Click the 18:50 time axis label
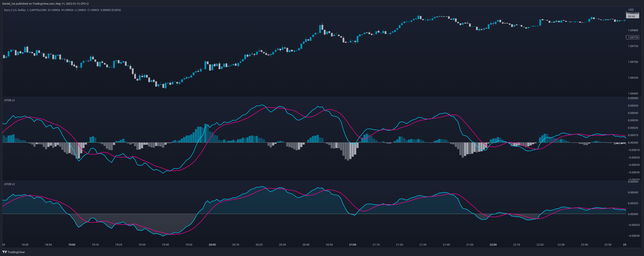The image size is (644, 256). click(48, 245)
